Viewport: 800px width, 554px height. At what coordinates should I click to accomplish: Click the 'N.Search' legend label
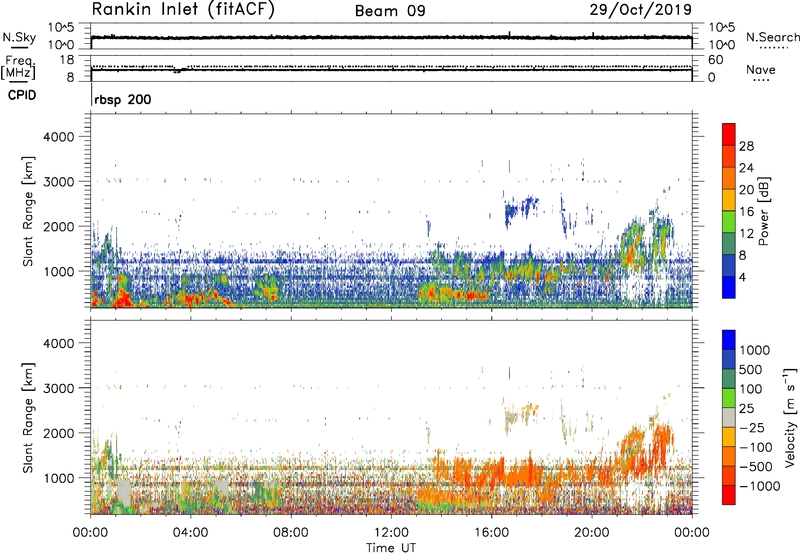tap(772, 37)
